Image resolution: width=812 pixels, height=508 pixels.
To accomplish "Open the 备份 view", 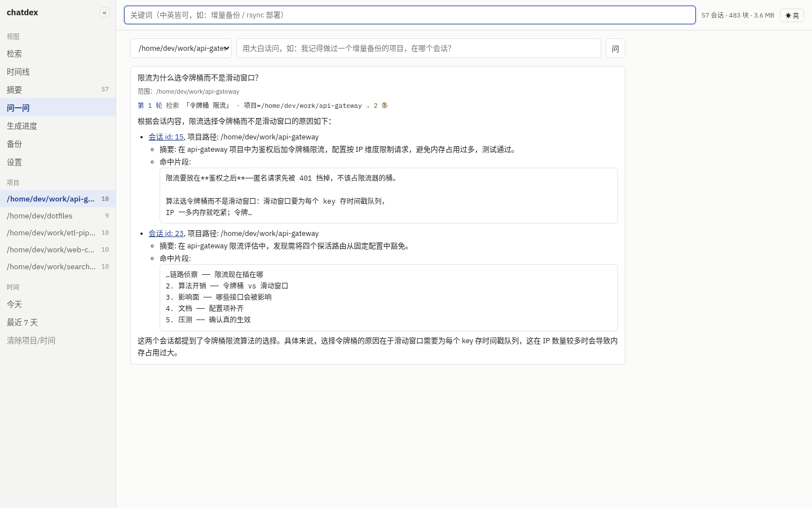I will pyautogui.click(x=58, y=144).
